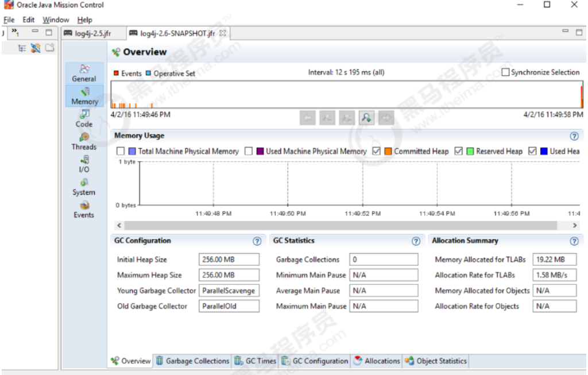The width and height of the screenshot is (588, 375).
Task: Maximize the left browser panel
Action: (x=49, y=32)
